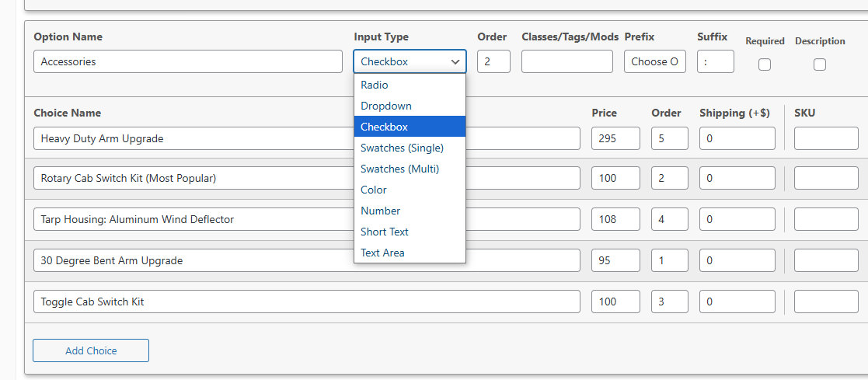Tick the Required checkbox
The width and height of the screenshot is (868, 380).
tap(765, 64)
